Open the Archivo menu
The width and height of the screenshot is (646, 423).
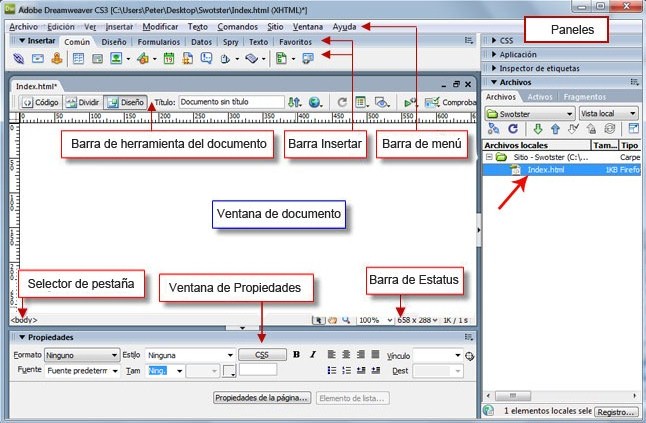click(x=23, y=27)
